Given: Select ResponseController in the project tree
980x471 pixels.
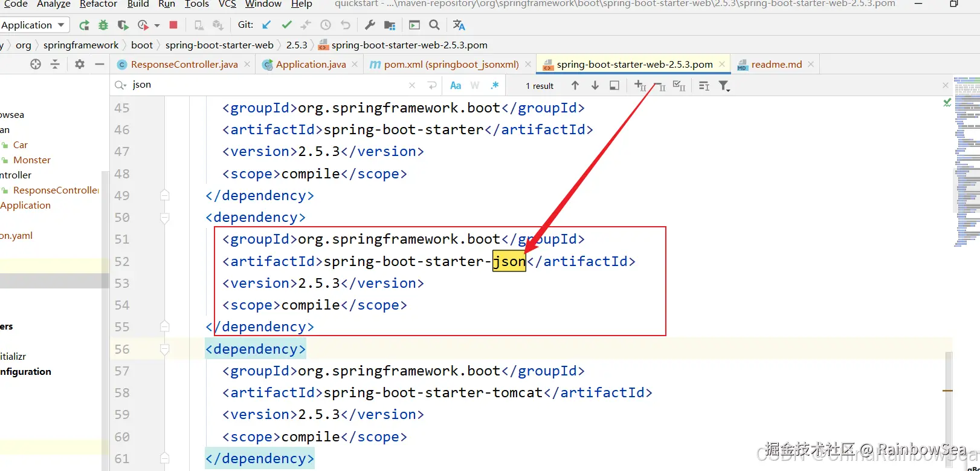Looking at the screenshot, I should click(x=56, y=190).
